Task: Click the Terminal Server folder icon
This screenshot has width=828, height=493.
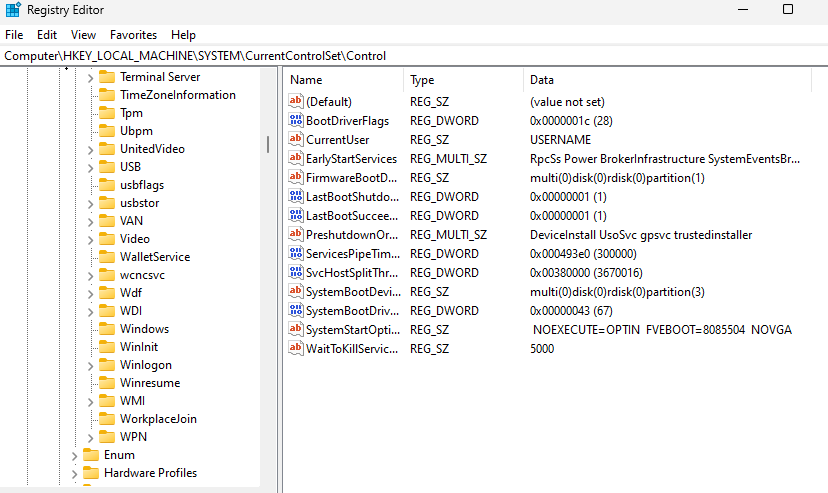Action: coord(107,77)
